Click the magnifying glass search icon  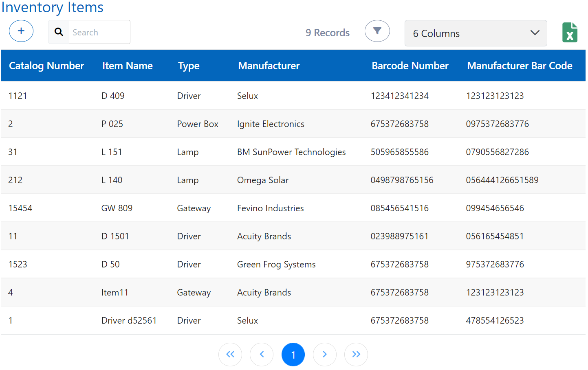point(59,32)
